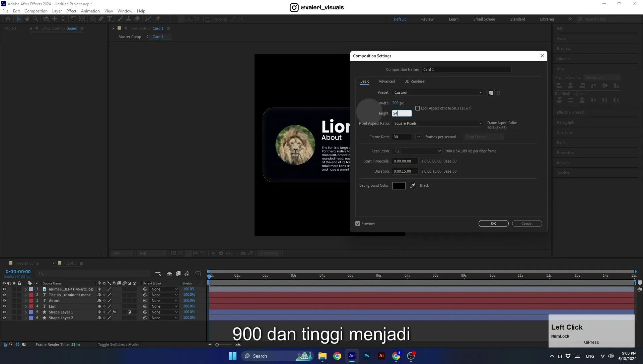Viewport: 643px width, 364px height.
Task: Click the Duration timecode field
Action: [405, 171]
